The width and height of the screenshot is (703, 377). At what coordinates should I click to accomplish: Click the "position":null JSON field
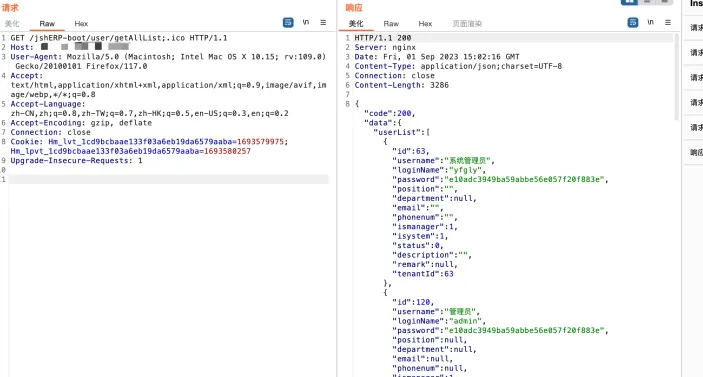pos(429,340)
